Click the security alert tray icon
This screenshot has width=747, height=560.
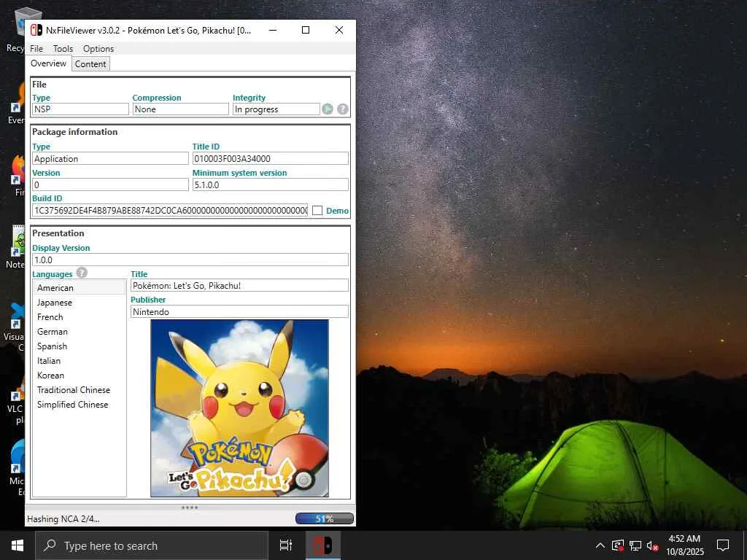tap(618, 545)
